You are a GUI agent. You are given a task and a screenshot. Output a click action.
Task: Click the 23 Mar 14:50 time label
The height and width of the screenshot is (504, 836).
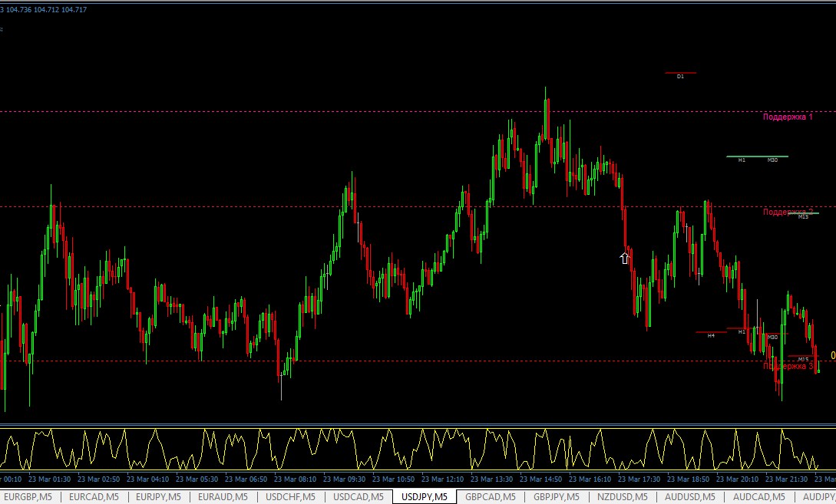(540, 479)
